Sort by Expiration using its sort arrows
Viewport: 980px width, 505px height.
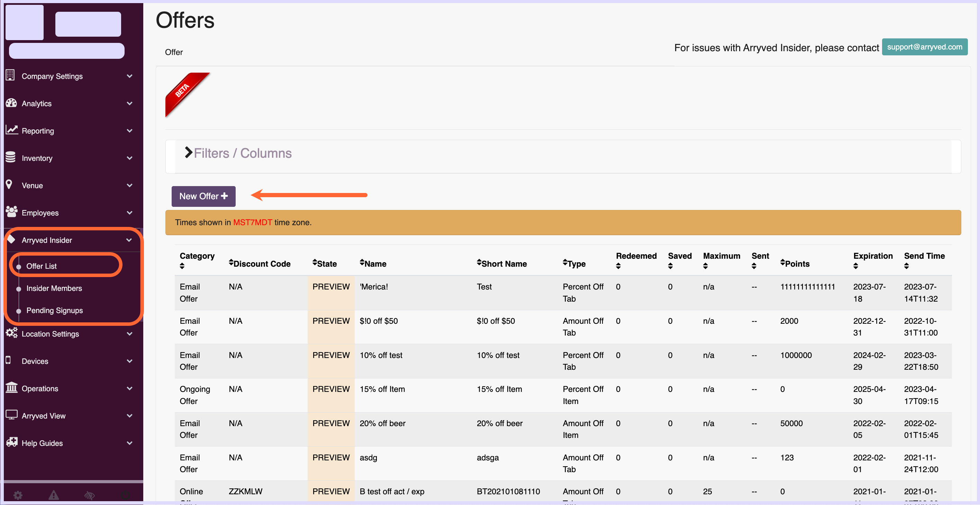(x=856, y=266)
